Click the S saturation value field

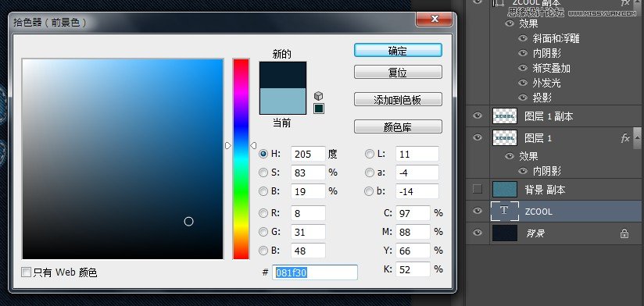coord(308,173)
